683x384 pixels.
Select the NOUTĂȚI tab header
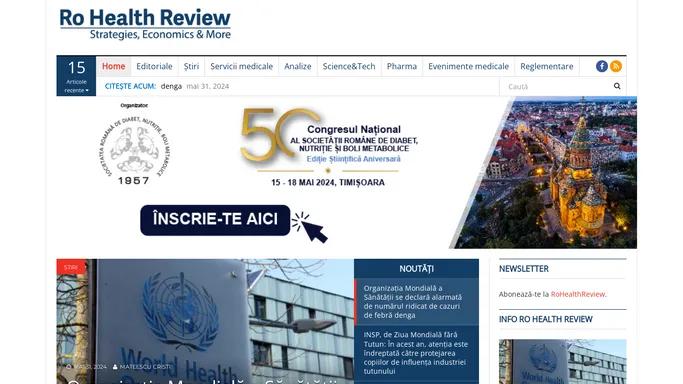point(416,269)
